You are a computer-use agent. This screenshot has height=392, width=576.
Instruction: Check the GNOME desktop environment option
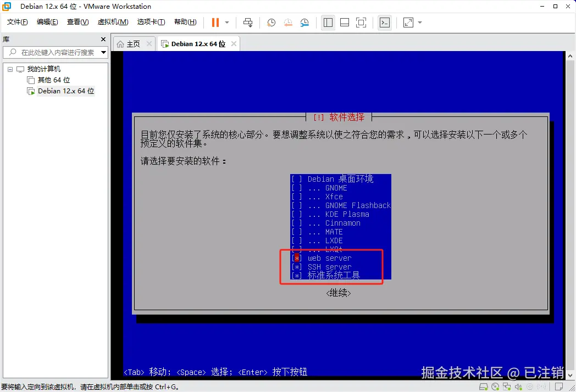tap(296, 187)
